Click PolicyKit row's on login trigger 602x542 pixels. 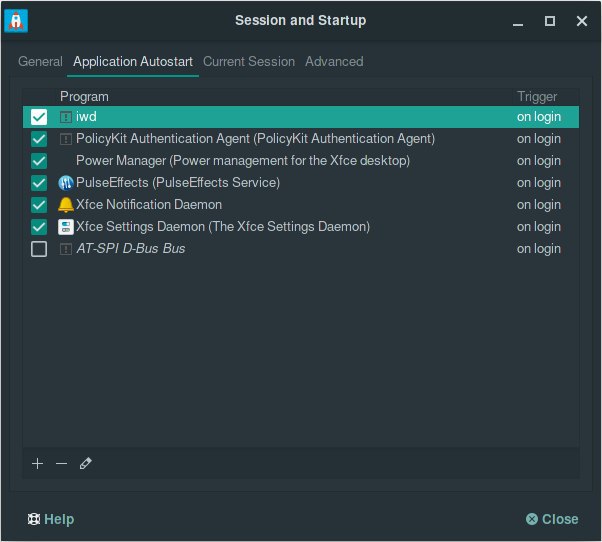pyautogui.click(x=539, y=139)
